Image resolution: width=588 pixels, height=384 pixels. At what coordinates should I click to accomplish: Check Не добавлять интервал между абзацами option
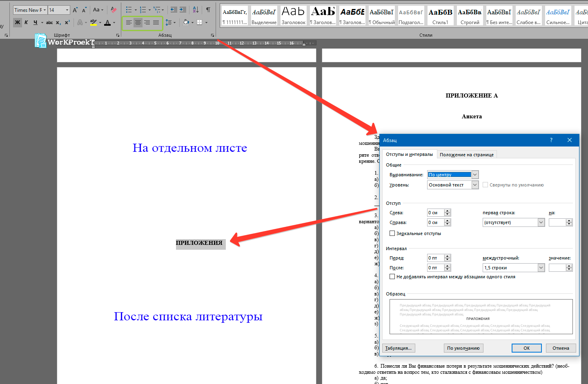click(392, 276)
